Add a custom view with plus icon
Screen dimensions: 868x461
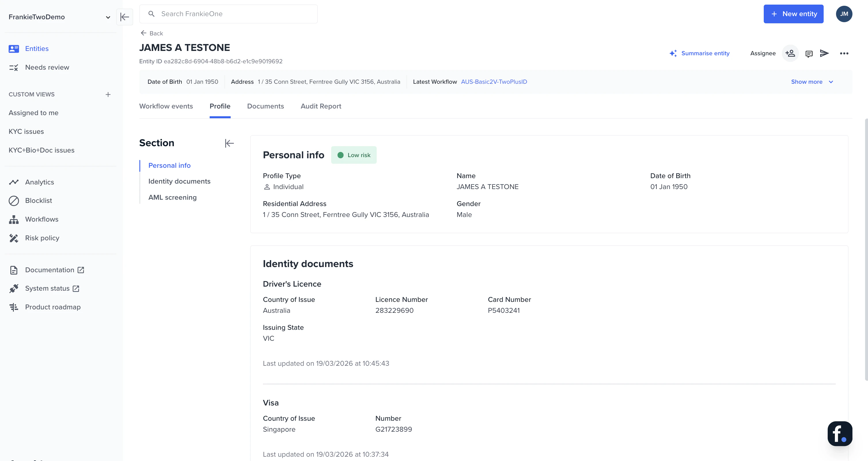click(108, 94)
